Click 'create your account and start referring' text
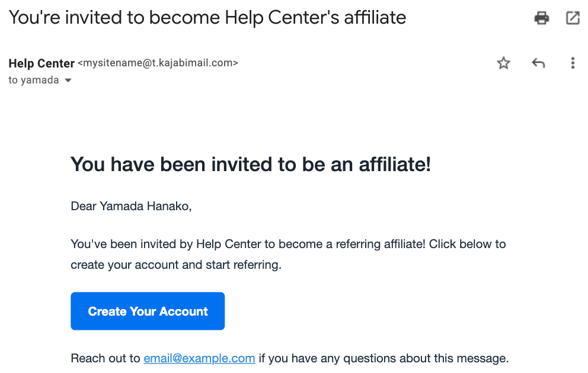588x373 pixels. [176, 265]
